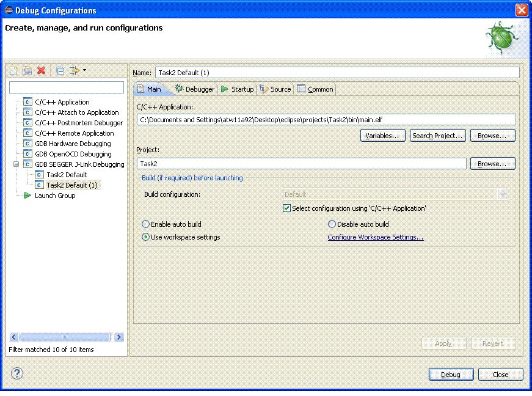Screen dimensions: 532x396
Task: Collapse all configurations toolbar icon
Action: pyautogui.click(x=60, y=70)
